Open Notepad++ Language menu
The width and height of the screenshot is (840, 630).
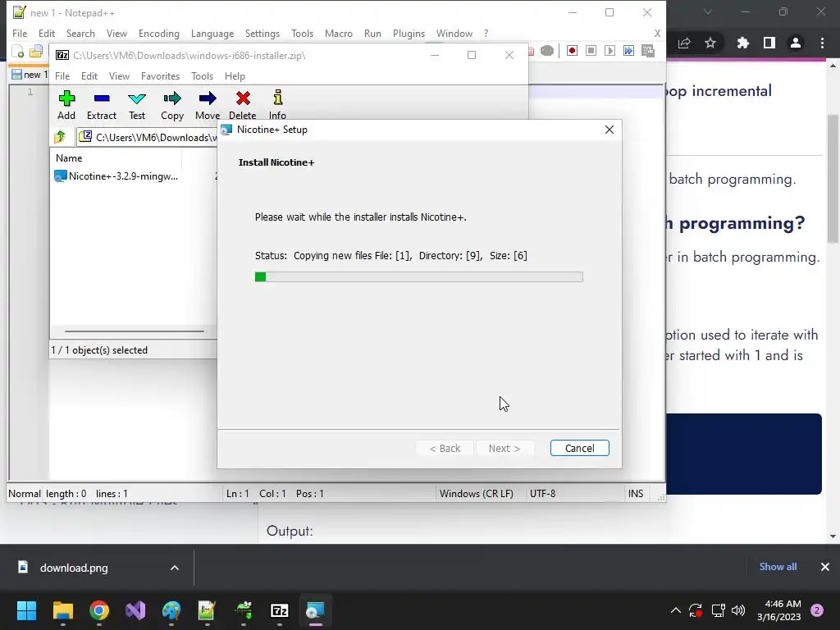[212, 33]
